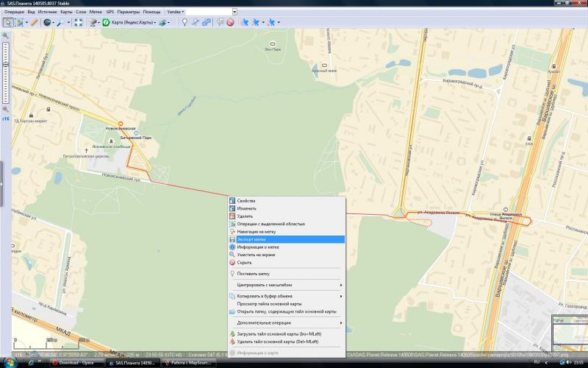The height and width of the screenshot is (368, 588).
Task: Click the third GPS satellite icon
Action: pos(271,23)
